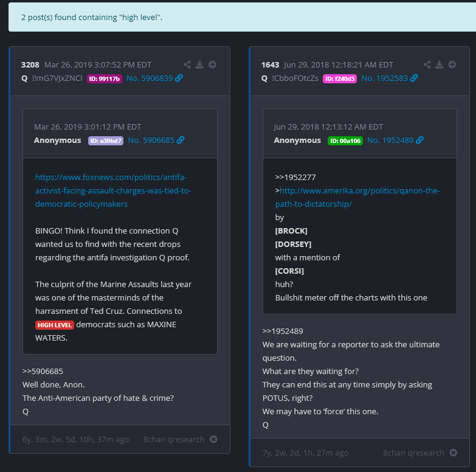This screenshot has width=476, height=472.
Task: Click the '6y, 3m, 2w, 5d, 10h, 37m ago' age text
Action: coord(75,439)
